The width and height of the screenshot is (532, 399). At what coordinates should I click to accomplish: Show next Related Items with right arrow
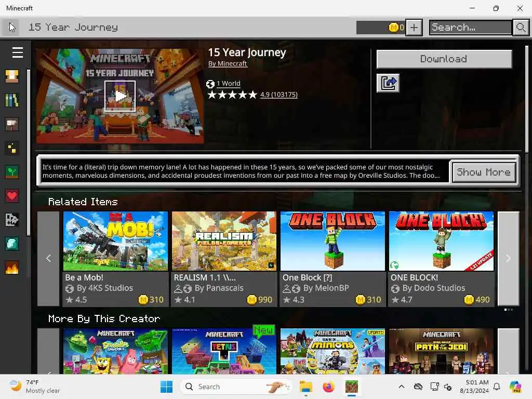click(x=508, y=259)
